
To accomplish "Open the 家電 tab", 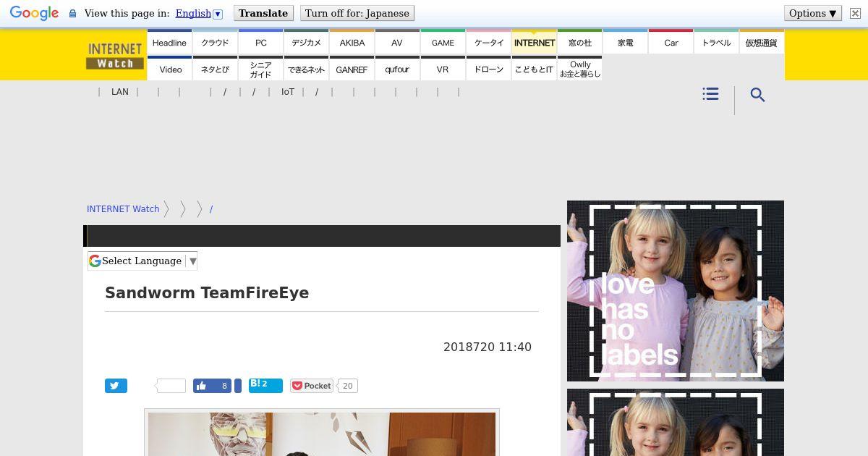I will (x=625, y=43).
